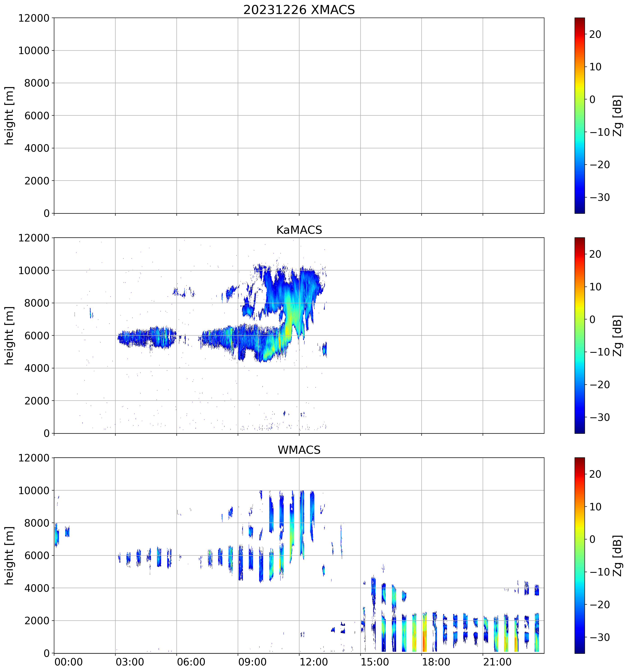
Task: Click the 18:00 time axis label
Action: (436, 662)
